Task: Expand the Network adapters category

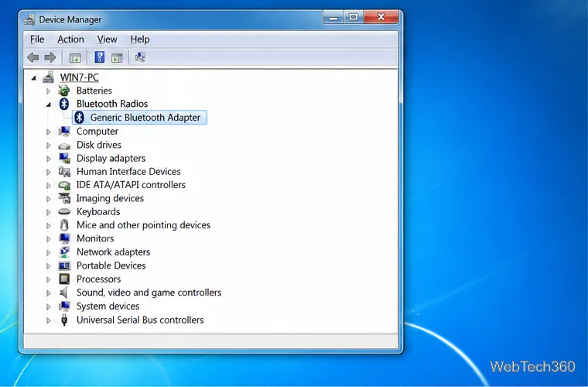Action: [x=49, y=252]
